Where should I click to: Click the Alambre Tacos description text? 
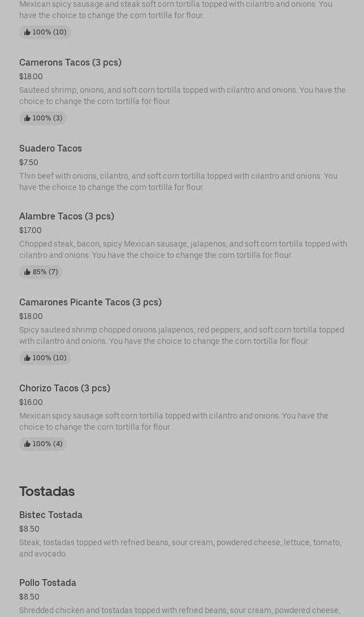183,249
